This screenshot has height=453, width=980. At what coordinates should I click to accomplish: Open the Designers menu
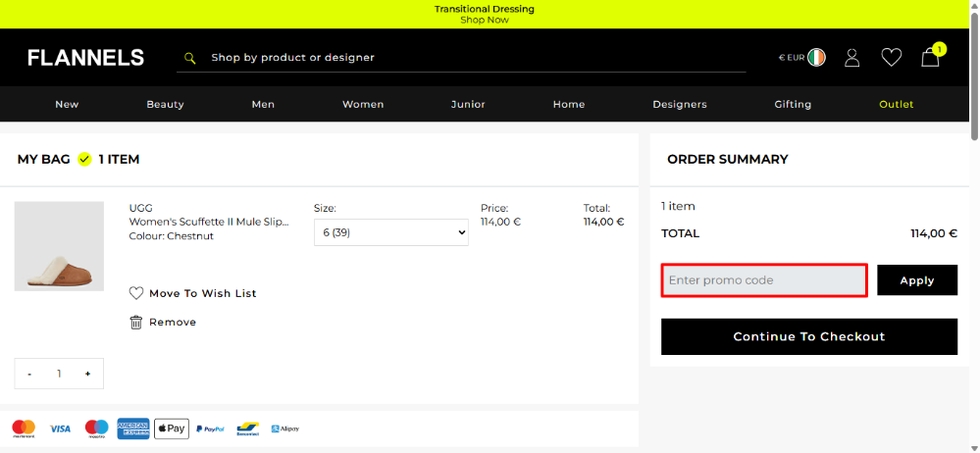pos(680,104)
